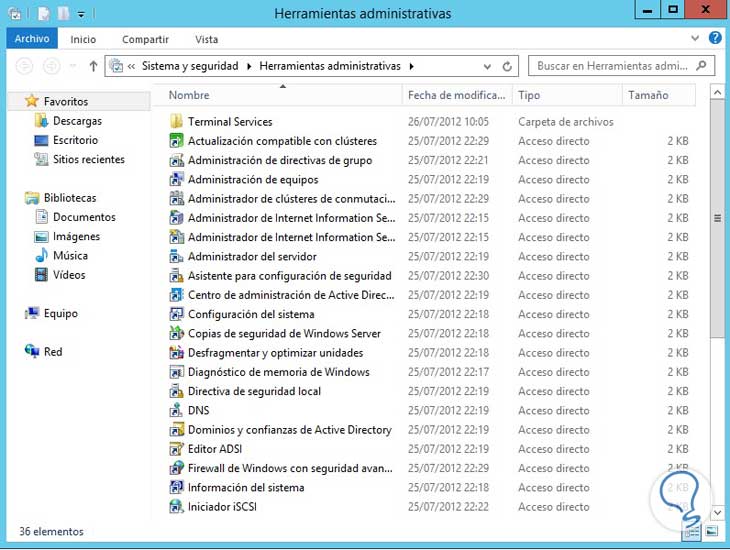Viewport: 730px width, 550px height.
Task: Select the Configuración del sistema icon
Action: pos(176,314)
